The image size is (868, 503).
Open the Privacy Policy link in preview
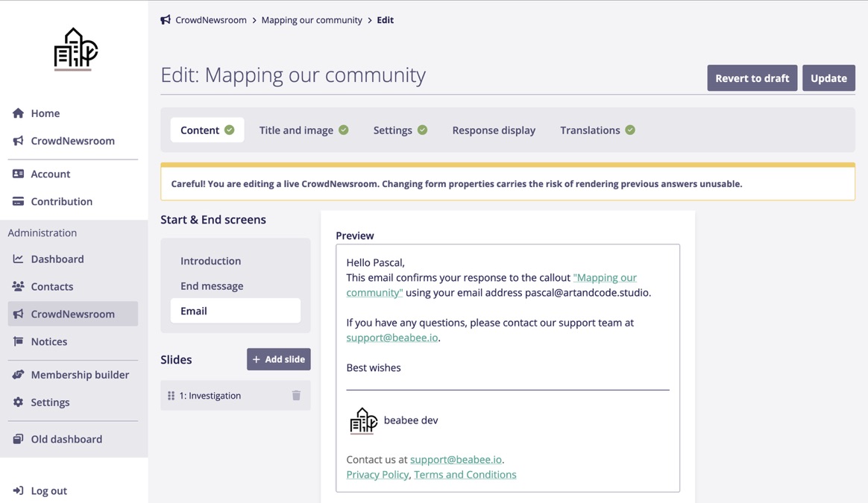coord(377,475)
